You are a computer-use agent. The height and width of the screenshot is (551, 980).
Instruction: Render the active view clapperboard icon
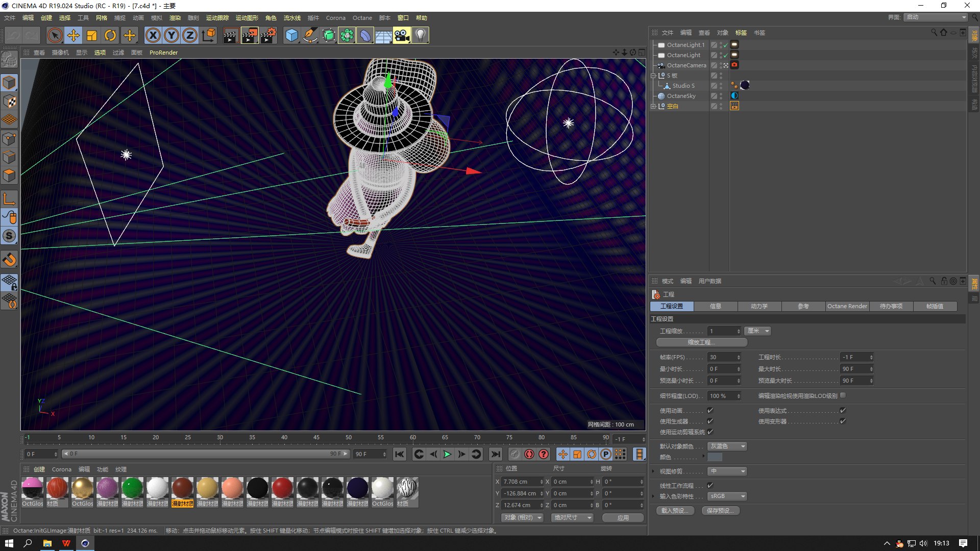click(x=231, y=35)
